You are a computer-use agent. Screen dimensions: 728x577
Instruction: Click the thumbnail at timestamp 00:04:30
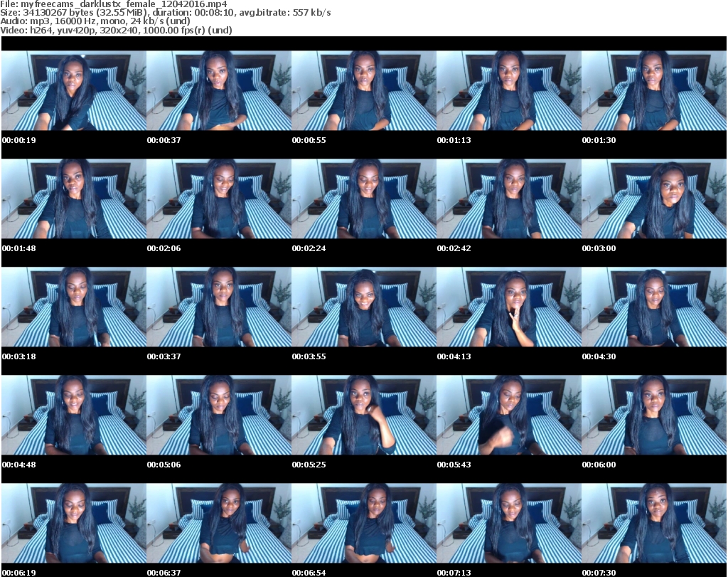(x=654, y=307)
